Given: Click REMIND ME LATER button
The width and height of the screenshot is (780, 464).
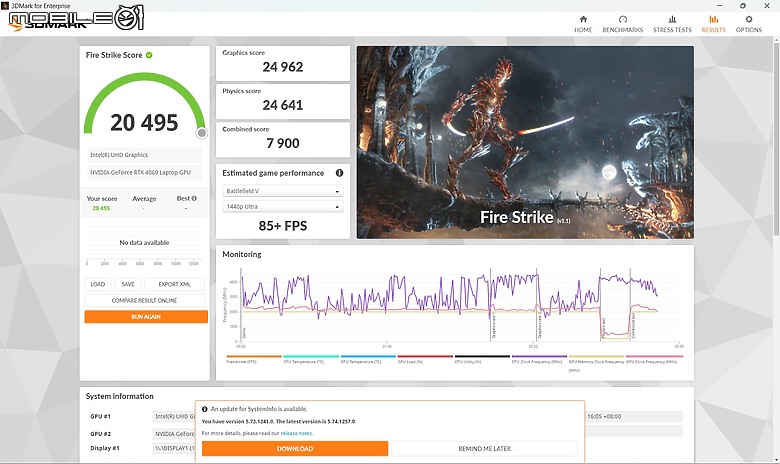Looking at the screenshot, I should 485,449.
